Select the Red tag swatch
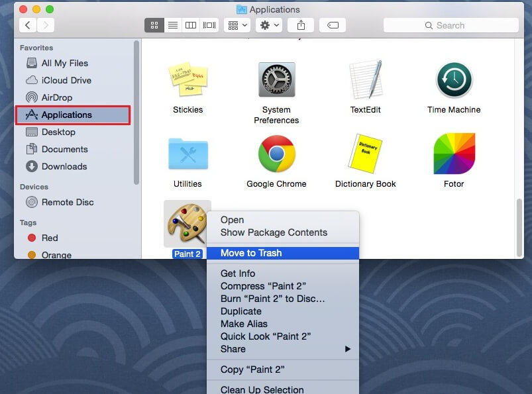This screenshot has height=394, width=532. coord(32,238)
